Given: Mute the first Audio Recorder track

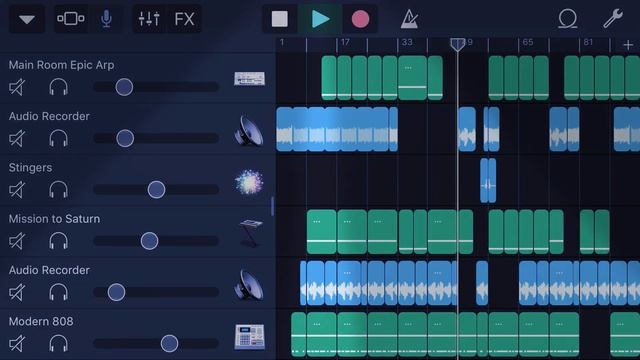Looking at the screenshot, I should pos(17,138).
